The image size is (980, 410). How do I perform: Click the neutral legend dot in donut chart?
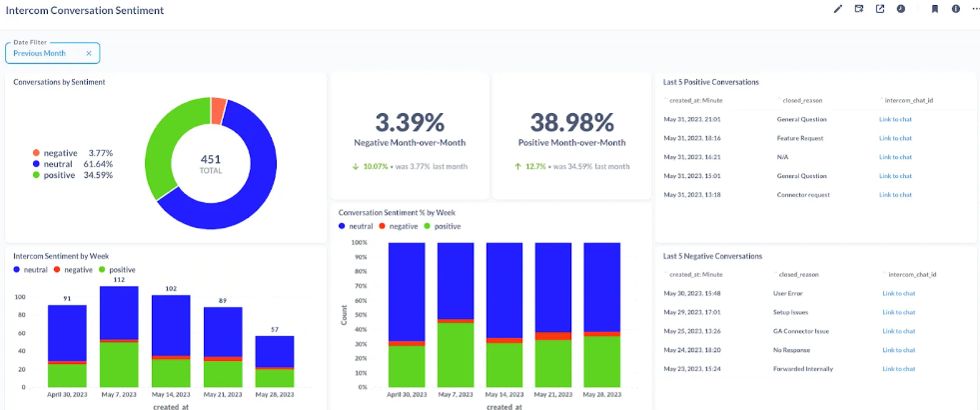tap(36, 164)
